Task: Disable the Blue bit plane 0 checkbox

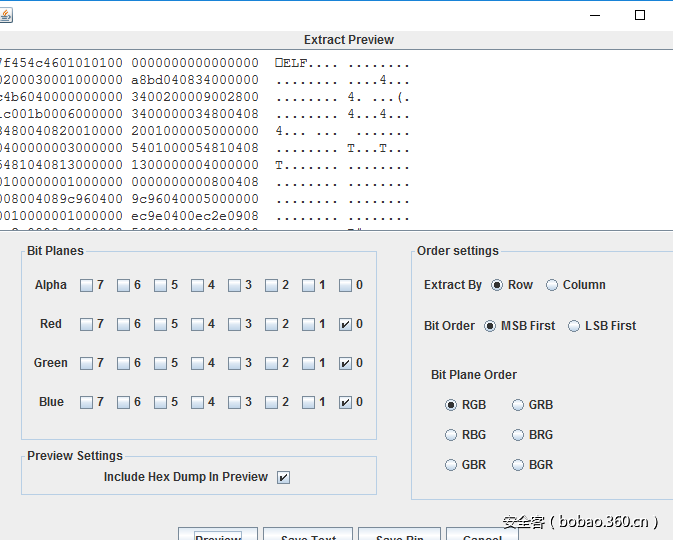Action: pyautogui.click(x=345, y=402)
